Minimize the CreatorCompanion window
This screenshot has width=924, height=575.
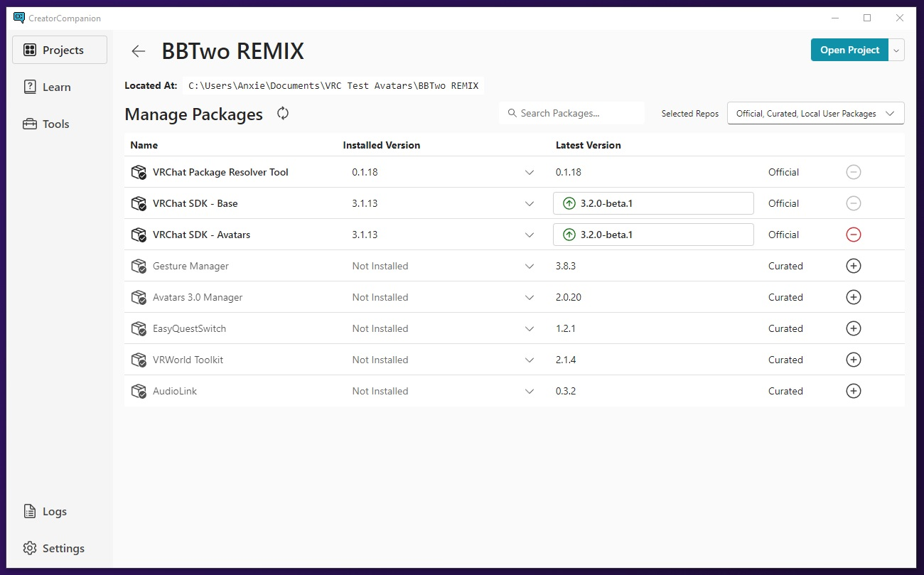[834, 18]
